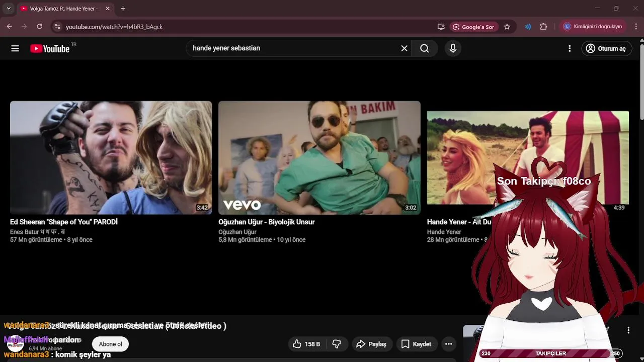Screen dimensions: 644x362
Task: Dislike the video with thumbs-down
Action: pyautogui.click(x=337, y=344)
